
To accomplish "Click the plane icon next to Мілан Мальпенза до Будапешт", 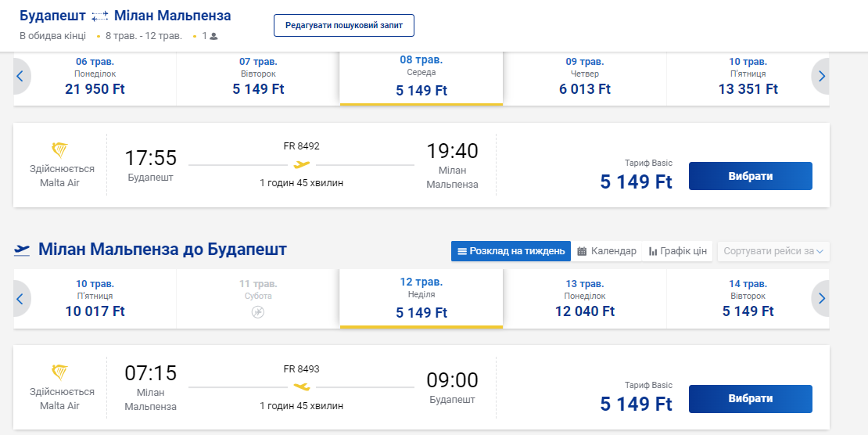I will pyautogui.click(x=22, y=250).
